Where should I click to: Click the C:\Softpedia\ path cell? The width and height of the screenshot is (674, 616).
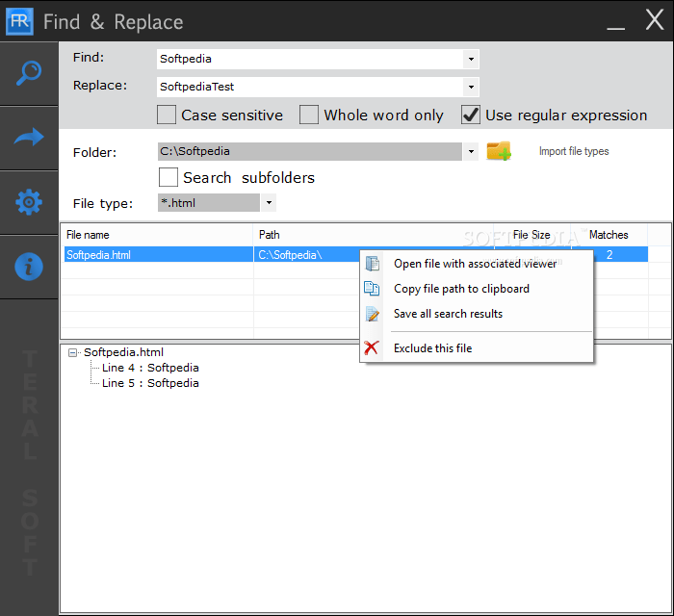point(290,255)
